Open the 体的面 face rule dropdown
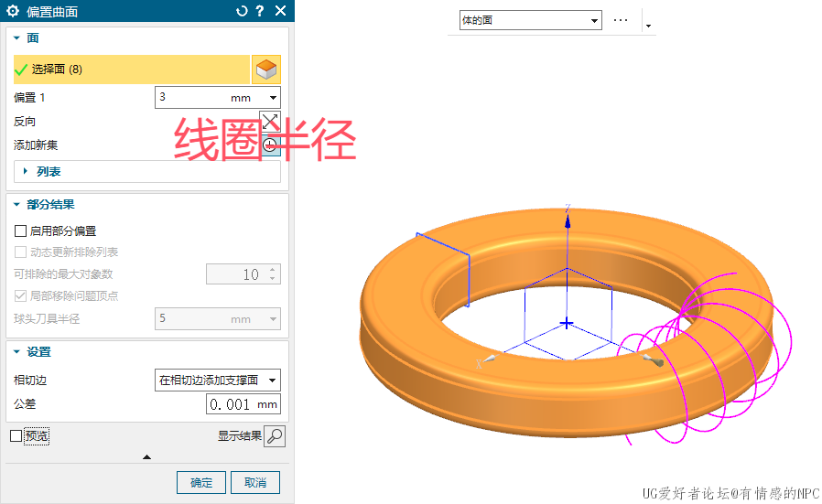Viewport: 822px width, 504px height. [x=530, y=20]
